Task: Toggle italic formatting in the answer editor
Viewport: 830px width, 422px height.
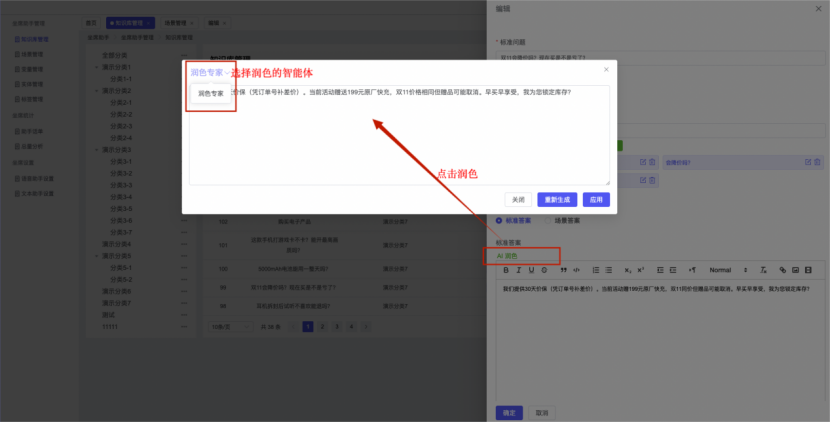Action: [x=519, y=270]
